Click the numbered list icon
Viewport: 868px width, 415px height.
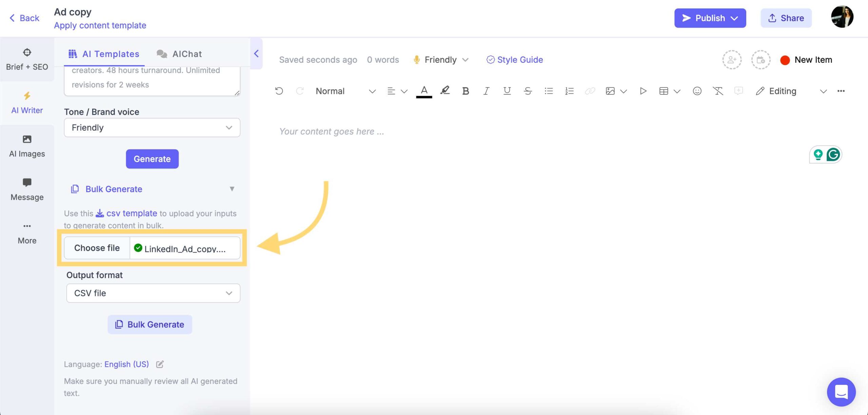tap(569, 91)
